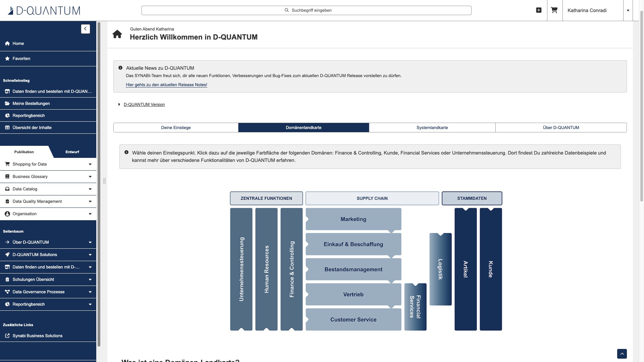Click the Synabi Business Solutions external link icon

coord(7,336)
